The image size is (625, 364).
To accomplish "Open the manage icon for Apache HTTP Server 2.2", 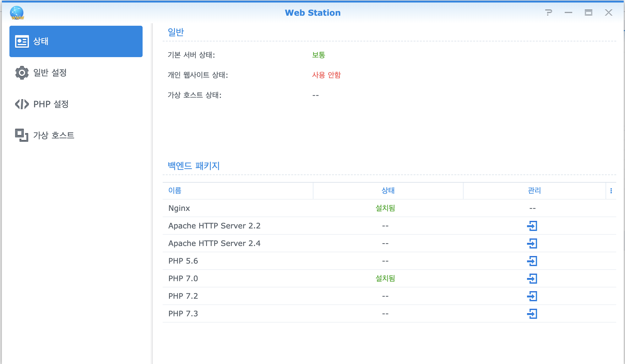I will point(532,226).
